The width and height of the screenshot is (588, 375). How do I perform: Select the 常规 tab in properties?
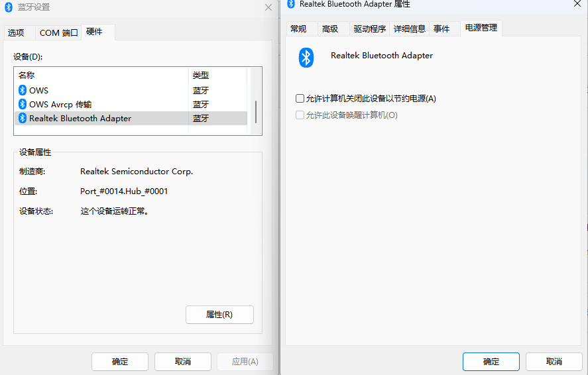(x=298, y=29)
